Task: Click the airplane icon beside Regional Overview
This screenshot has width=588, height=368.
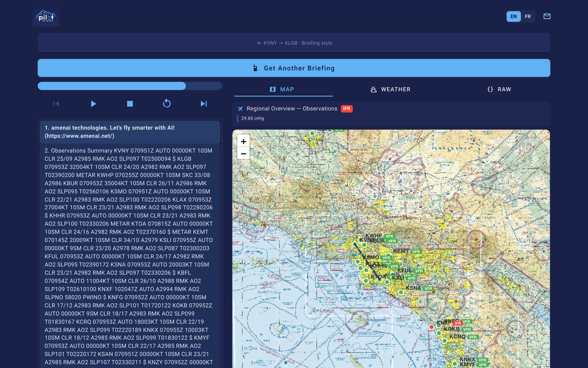Action: click(240, 109)
